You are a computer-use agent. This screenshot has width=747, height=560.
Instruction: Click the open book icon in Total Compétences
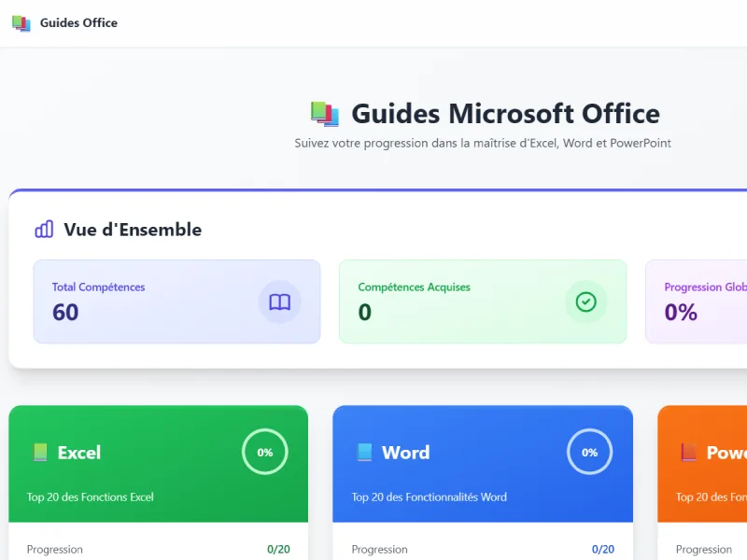pyautogui.click(x=279, y=301)
